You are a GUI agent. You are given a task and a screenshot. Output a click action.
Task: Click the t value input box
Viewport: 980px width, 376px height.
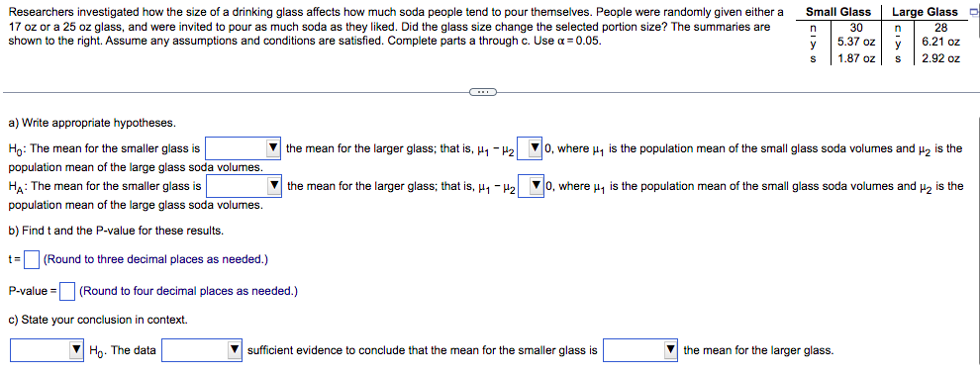33,259
